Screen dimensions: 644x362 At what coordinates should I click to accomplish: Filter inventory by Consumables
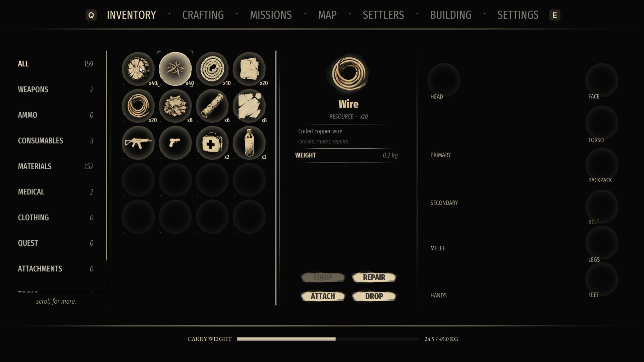pos(56,141)
